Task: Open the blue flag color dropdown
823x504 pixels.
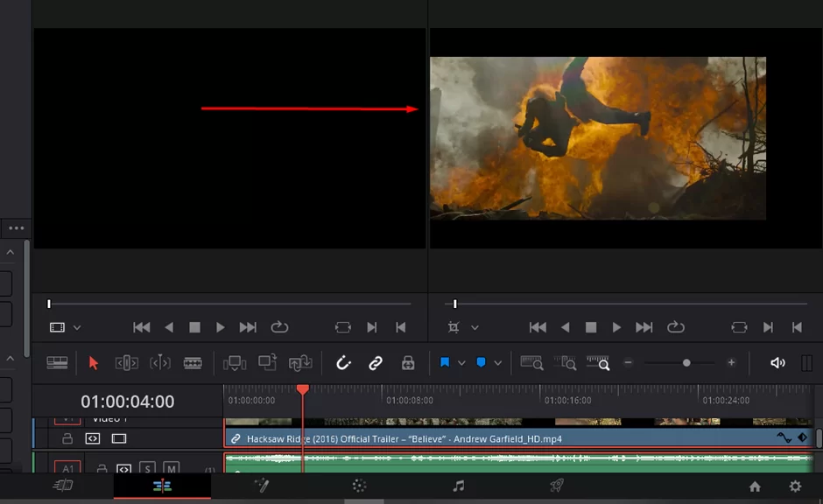Action: 461,363
